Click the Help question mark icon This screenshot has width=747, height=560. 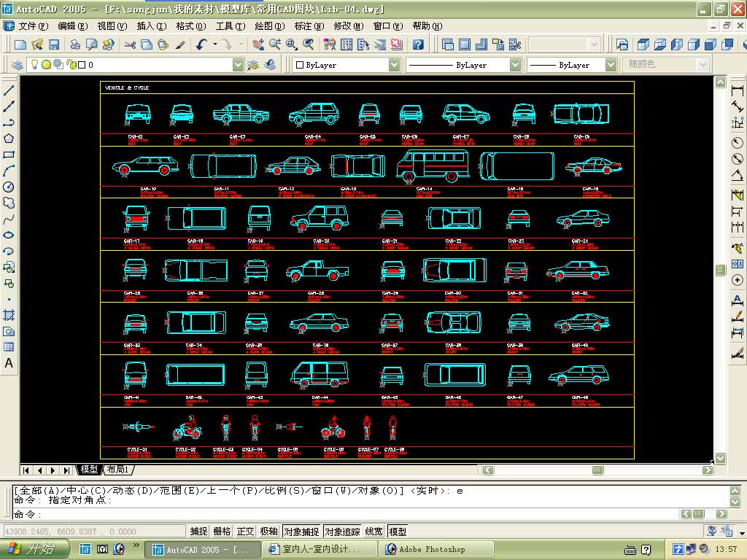[418, 44]
